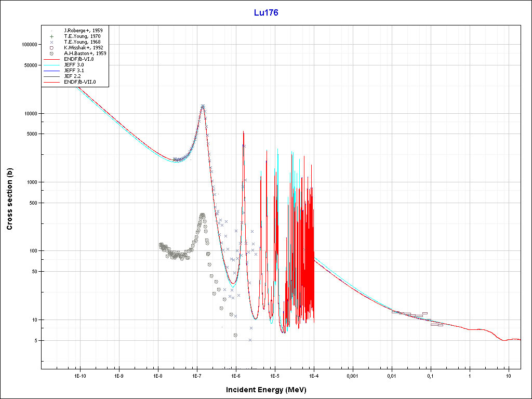This screenshot has width=532, height=399.
Task: Click the blue JEFF 3.1 legend line
Action: (x=51, y=71)
